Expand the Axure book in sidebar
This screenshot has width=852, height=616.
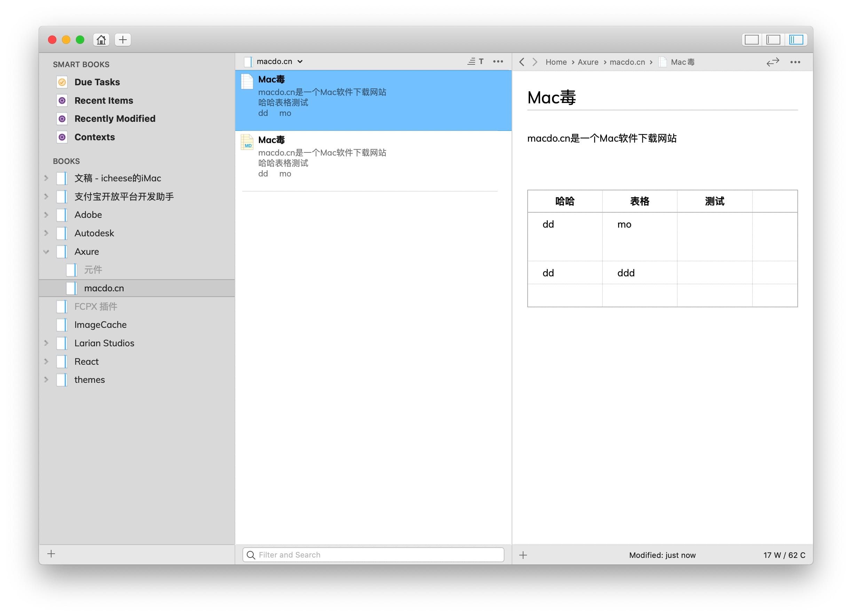coord(46,251)
